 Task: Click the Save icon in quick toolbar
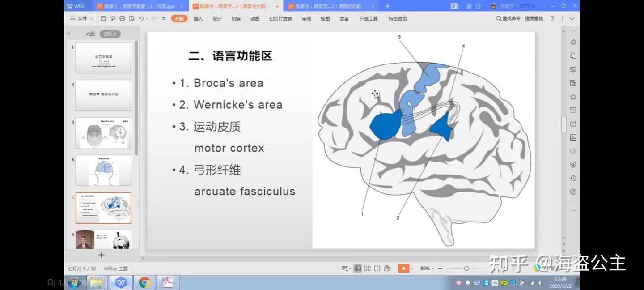[103, 18]
